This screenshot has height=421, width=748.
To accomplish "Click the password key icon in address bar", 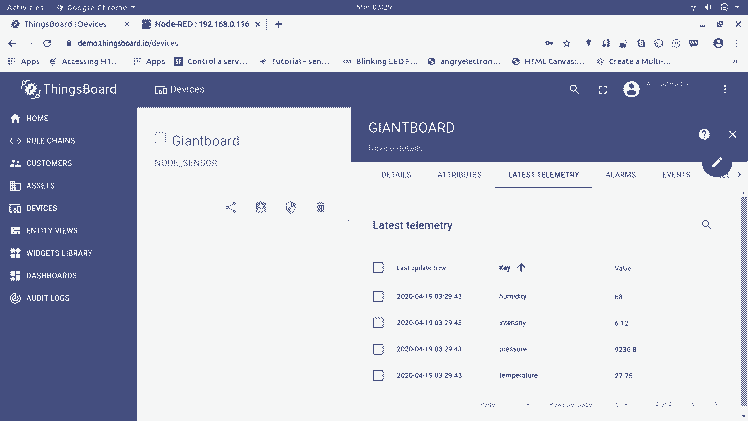I will tap(549, 43).
